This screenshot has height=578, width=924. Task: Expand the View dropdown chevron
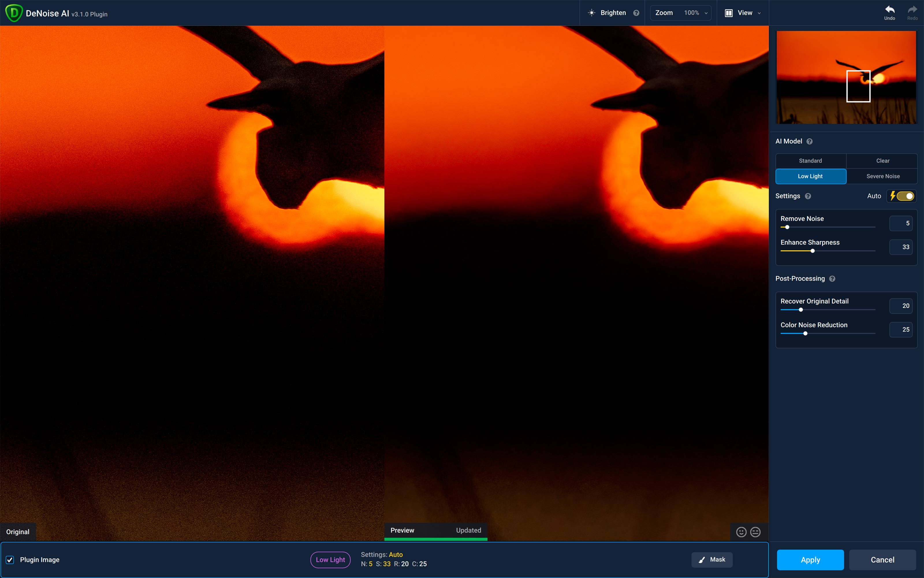tap(759, 13)
